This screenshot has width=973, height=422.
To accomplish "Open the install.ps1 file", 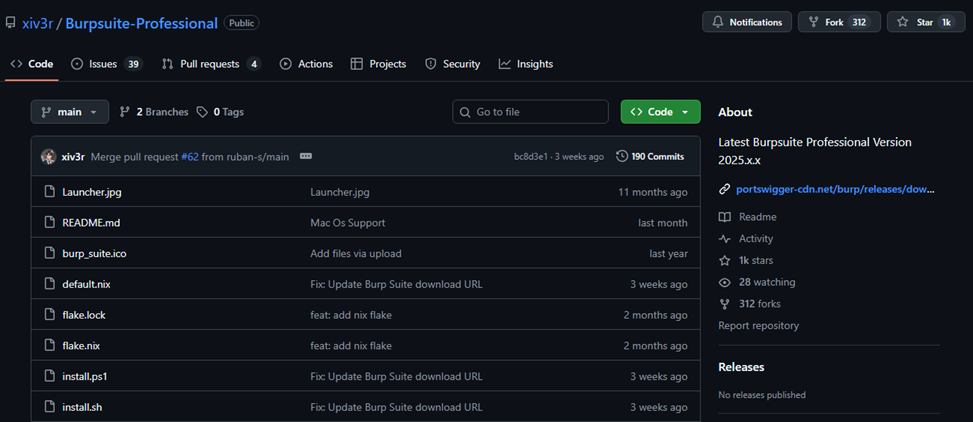I will click(85, 376).
